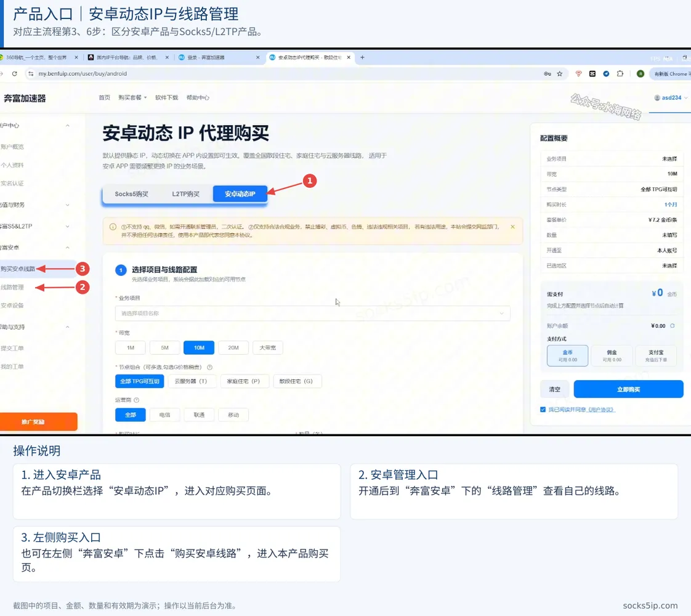
Task: Expand the 充值与财务 sidebar section
Action: (35, 205)
